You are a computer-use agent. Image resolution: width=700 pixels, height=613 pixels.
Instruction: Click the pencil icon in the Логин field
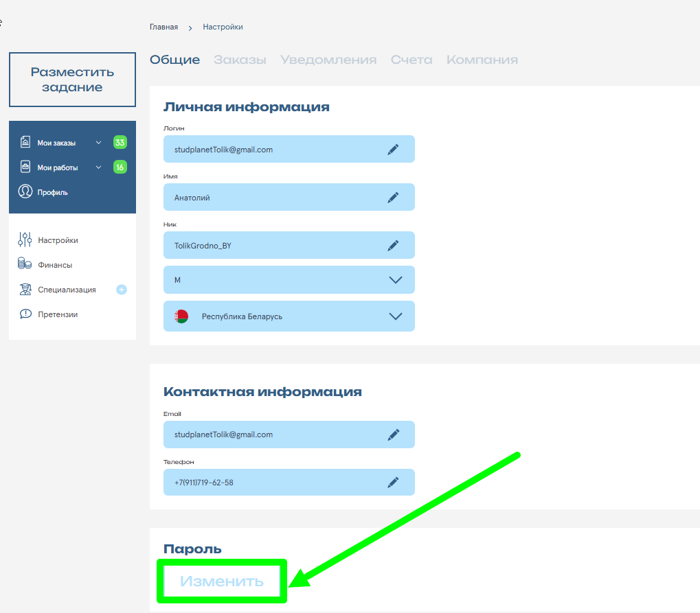pos(393,149)
